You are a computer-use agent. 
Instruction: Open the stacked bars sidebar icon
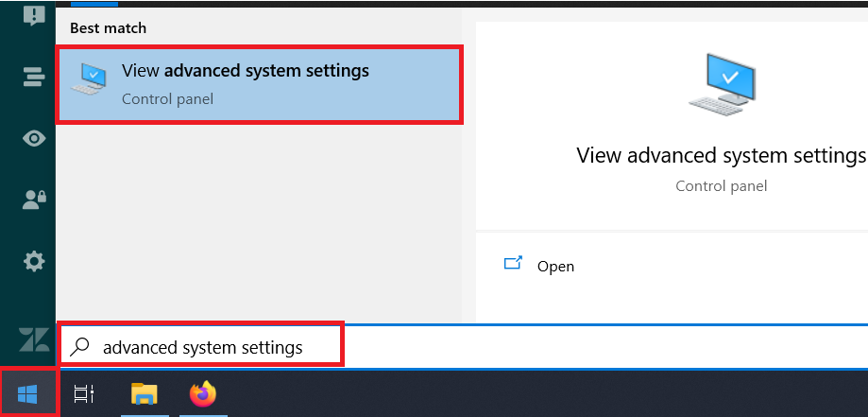(x=34, y=78)
